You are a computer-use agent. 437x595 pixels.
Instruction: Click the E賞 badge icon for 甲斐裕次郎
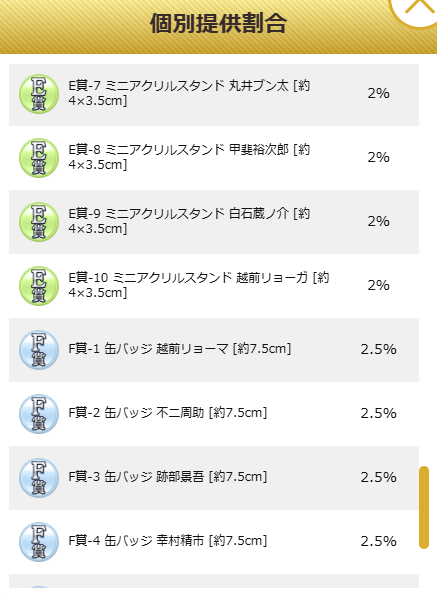39,158
